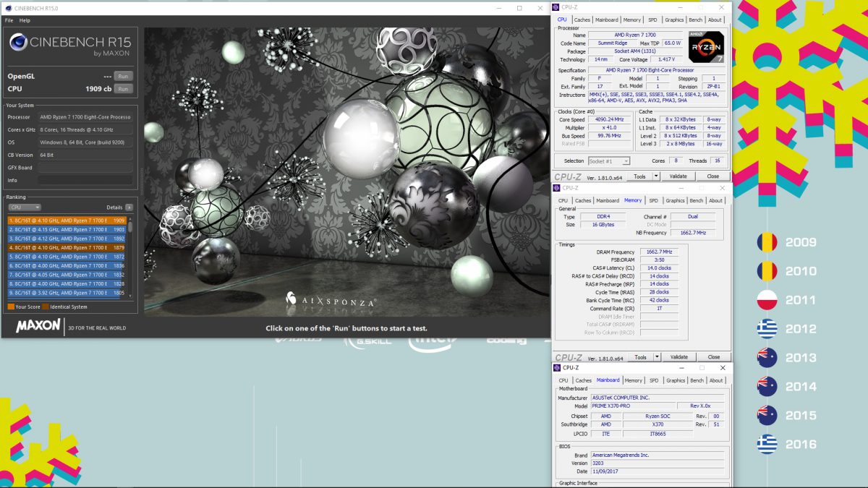Click Close button in top CPU-Z window
Viewport: 868px width, 488px height.
point(713,176)
